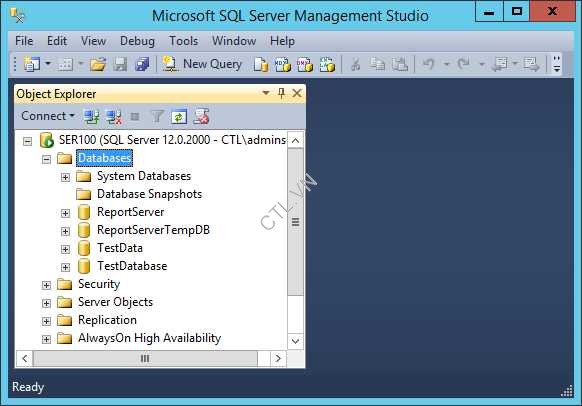This screenshot has width=582, height=406.
Task: Click the Redo arrow icon
Action: [x=464, y=64]
